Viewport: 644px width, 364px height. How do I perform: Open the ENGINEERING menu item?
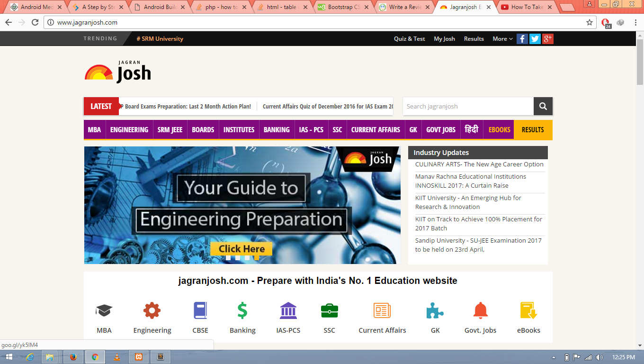click(x=129, y=129)
